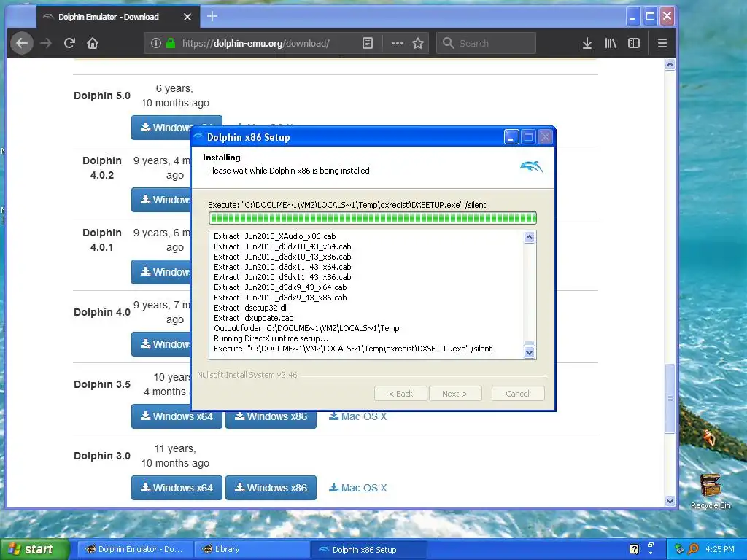Click the taskbar clock showing 4:25 PM
747x560 pixels.
tap(719, 549)
